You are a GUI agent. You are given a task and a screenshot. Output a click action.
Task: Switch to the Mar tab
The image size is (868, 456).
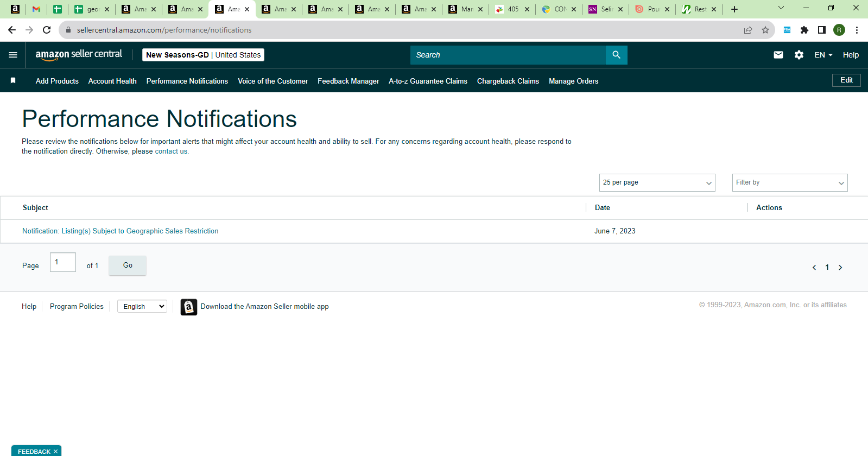[x=465, y=9]
